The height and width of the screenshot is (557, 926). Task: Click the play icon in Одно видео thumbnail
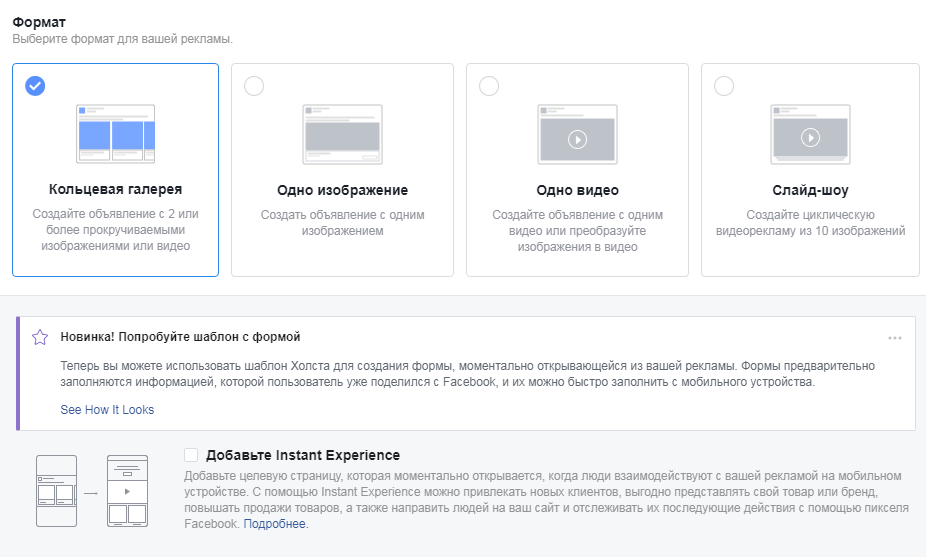pyautogui.click(x=577, y=140)
